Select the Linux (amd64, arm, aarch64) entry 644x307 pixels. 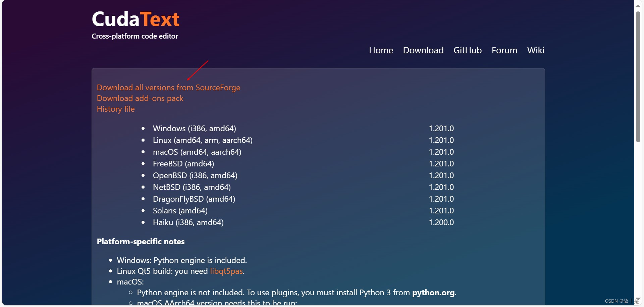(x=203, y=140)
